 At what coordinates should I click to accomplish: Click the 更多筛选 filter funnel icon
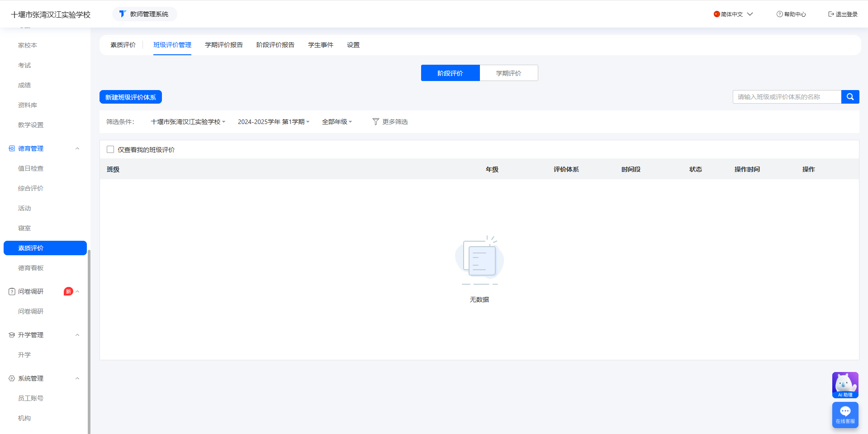coord(375,122)
